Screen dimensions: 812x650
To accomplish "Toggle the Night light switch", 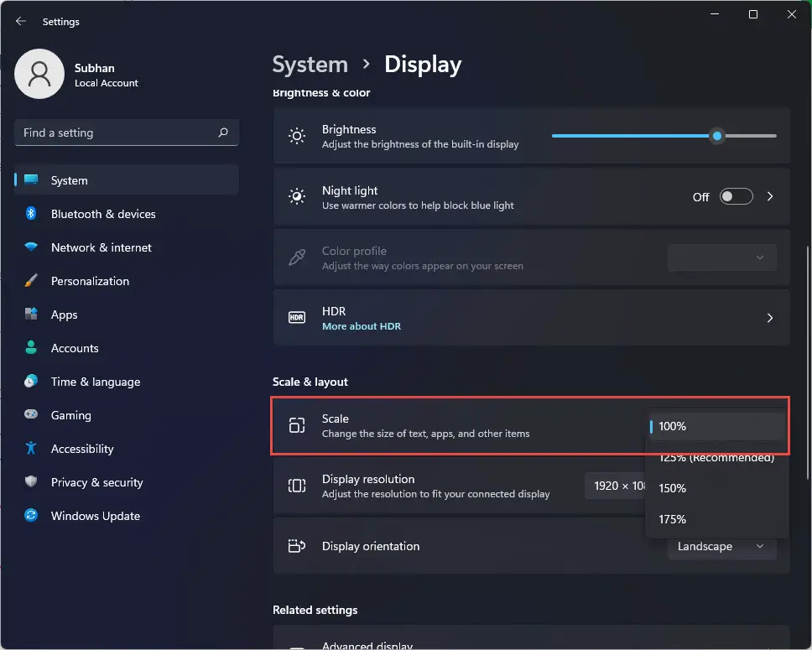I will tap(737, 196).
